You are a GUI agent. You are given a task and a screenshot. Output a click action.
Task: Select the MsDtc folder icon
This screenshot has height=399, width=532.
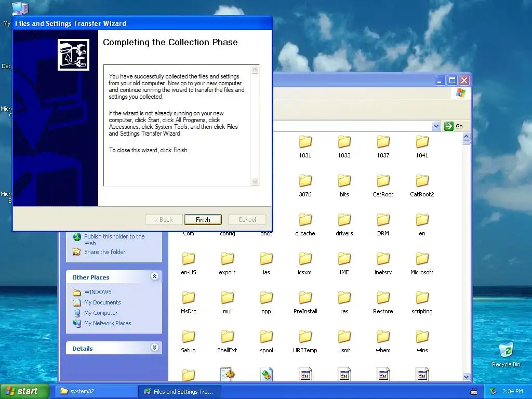tap(188, 298)
